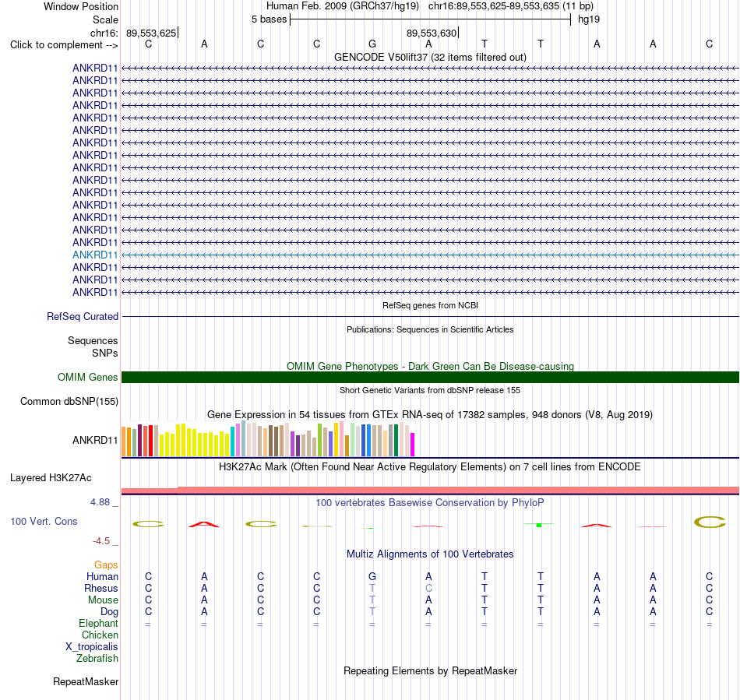Click the magenta bar in the GTEx expression chart
740x700 pixels.
point(413,445)
